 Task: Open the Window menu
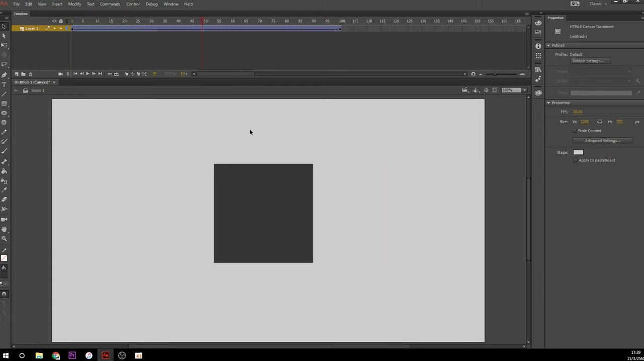point(171,4)
